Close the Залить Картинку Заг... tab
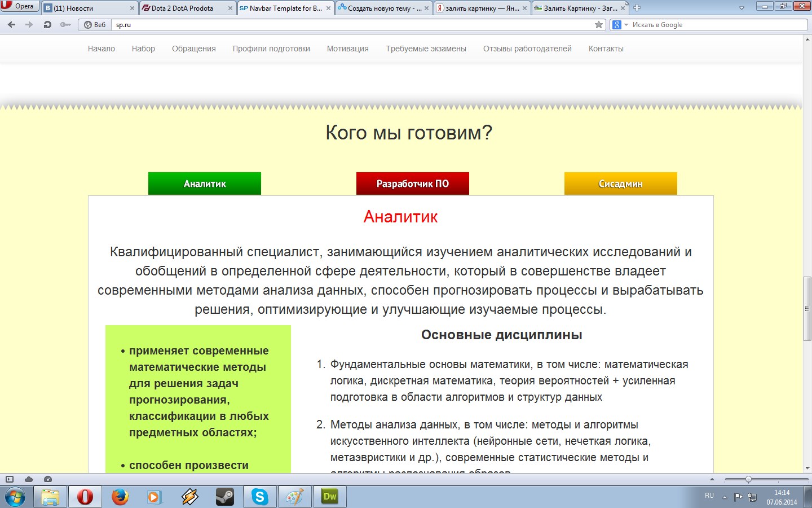This screenshot has height=508, width=812. (x=623, y=8)
